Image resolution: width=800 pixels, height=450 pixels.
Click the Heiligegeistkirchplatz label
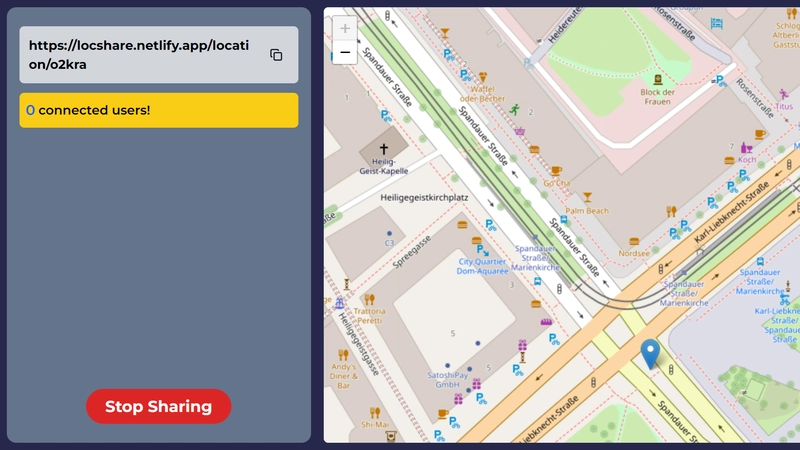pos(424,197)
